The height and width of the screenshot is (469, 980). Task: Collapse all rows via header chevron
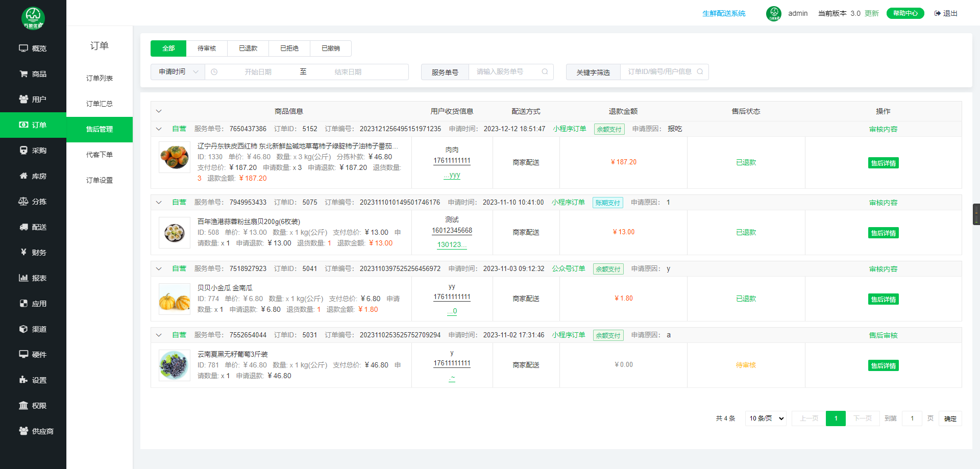[x=159, y=111]
